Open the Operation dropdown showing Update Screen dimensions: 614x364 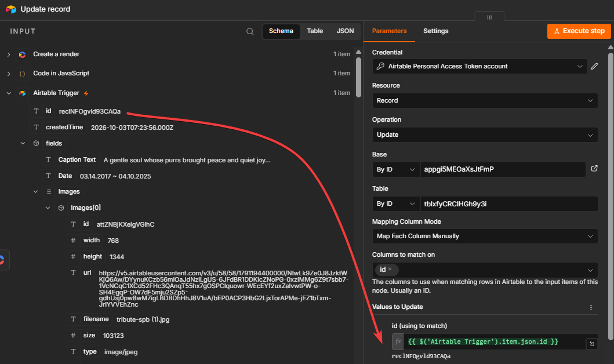(x=485, y=134)
